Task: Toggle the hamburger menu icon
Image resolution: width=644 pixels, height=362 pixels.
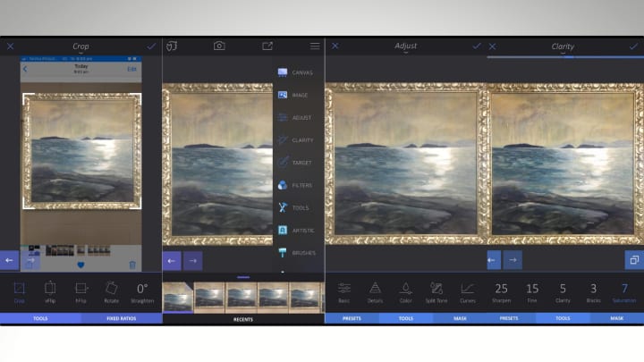Action: [315, 46]
